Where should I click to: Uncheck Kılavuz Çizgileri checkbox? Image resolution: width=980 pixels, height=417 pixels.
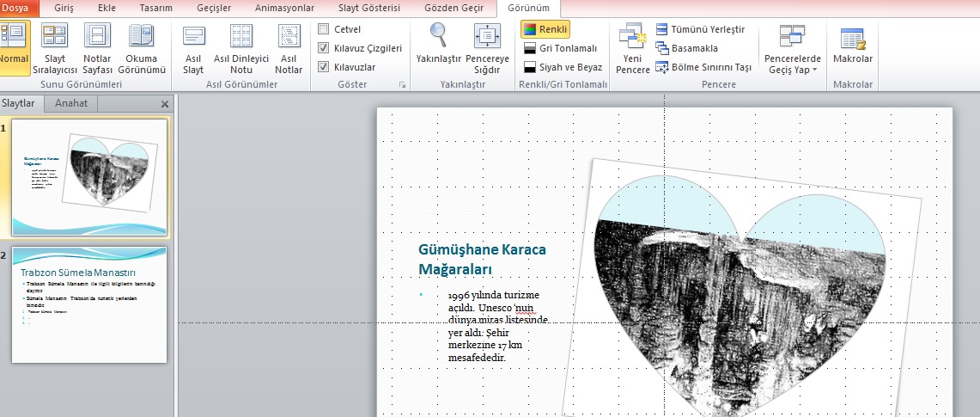[324, 48]
